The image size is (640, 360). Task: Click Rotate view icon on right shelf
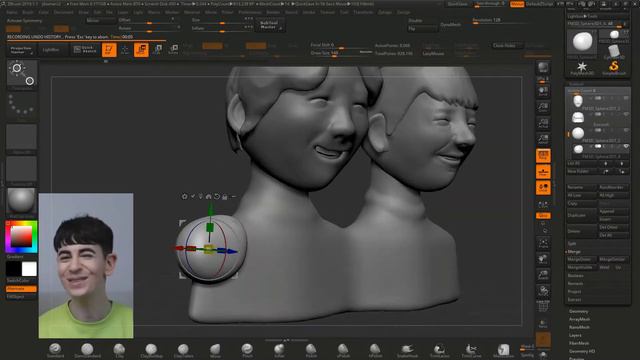point(543,291)
